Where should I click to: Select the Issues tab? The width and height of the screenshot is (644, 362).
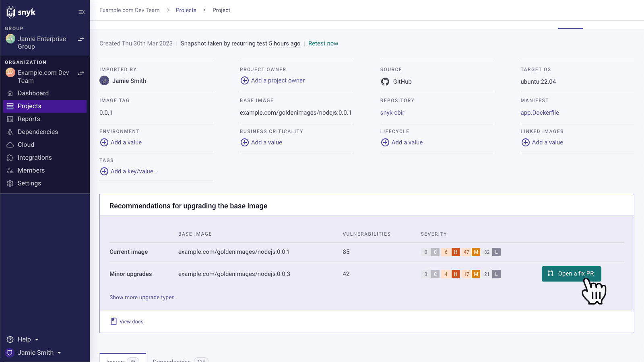pos(123,358)
